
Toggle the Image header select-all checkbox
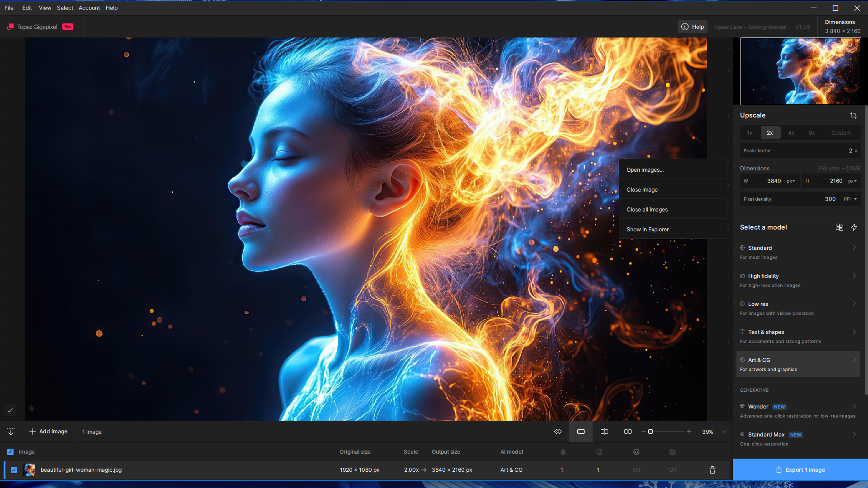pyautogui.click(x=10, y=452)
